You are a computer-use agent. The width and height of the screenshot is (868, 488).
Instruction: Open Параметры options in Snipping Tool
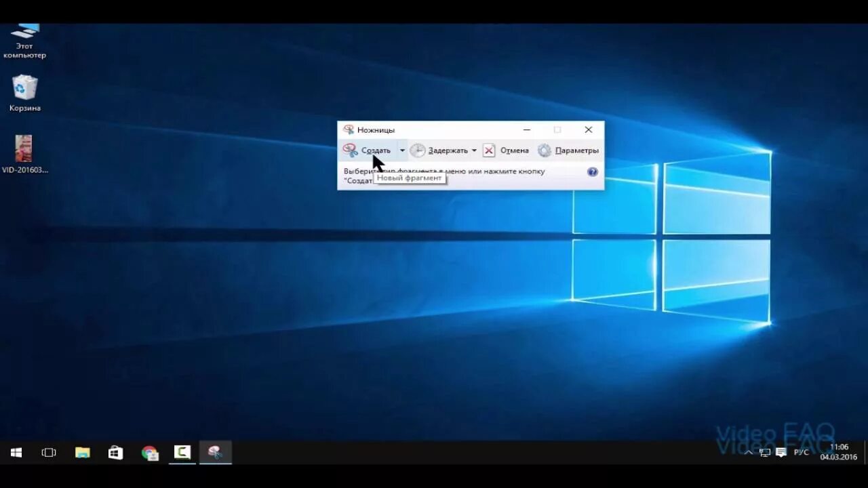[568, 150]
